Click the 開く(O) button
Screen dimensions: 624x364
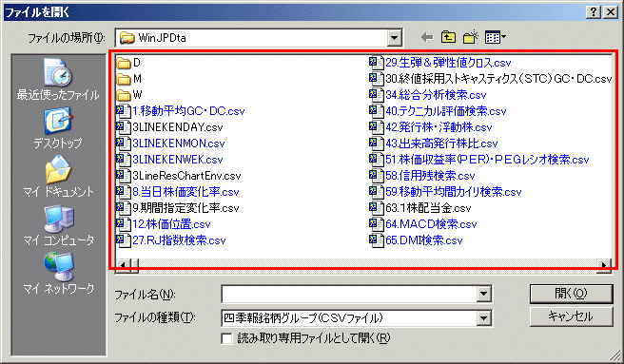tap(571, 294)
